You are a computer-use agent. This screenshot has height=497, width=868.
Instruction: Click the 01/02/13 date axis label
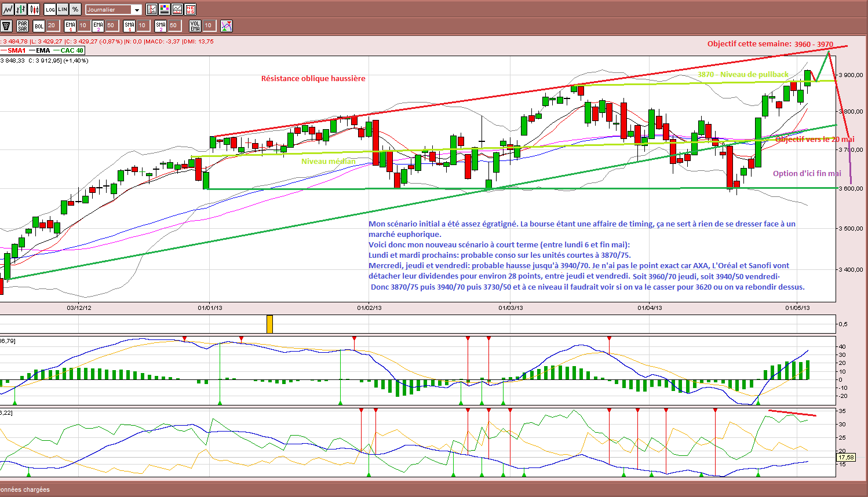[x=369, y=308]
